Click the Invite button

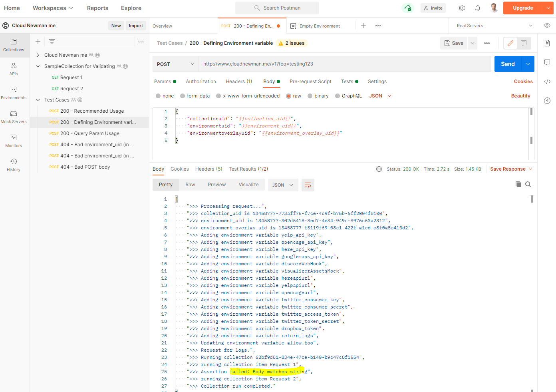433,8
